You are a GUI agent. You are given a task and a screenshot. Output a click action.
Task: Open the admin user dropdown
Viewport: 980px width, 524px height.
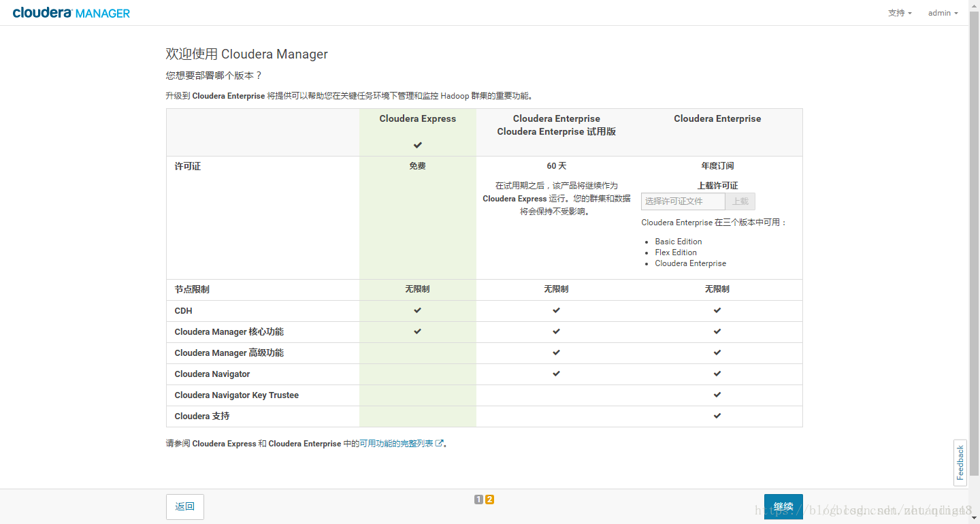(x=943, y=13)
